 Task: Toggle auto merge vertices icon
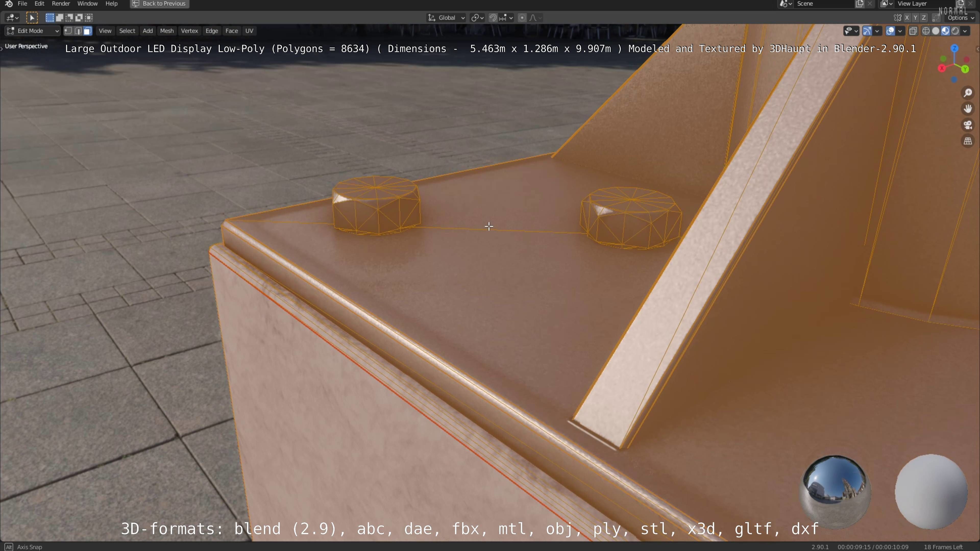(936, 18)
